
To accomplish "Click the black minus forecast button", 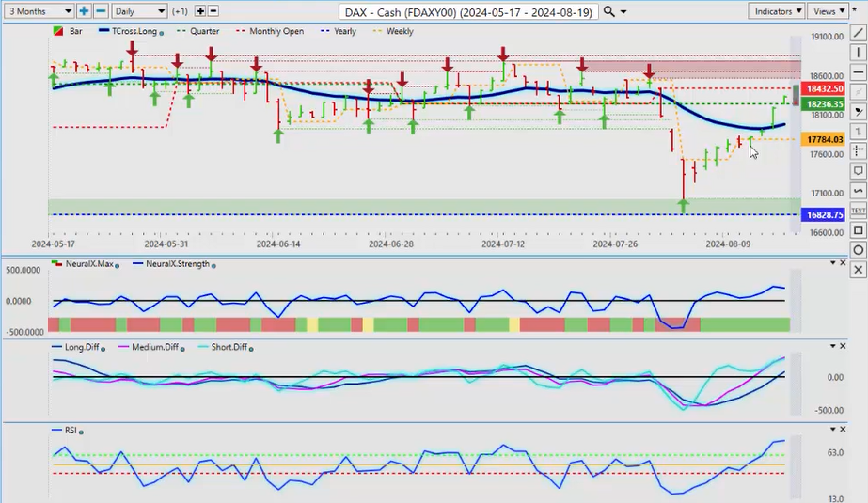I will 213,11.
